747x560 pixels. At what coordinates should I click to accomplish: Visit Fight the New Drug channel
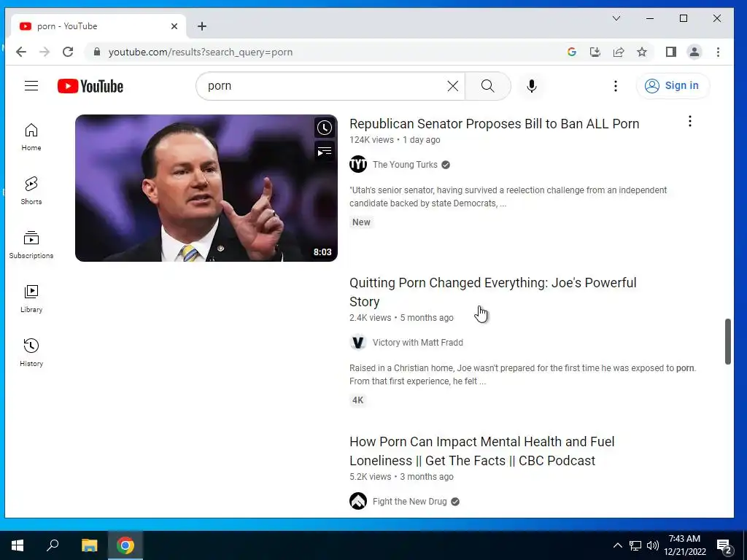410,502
